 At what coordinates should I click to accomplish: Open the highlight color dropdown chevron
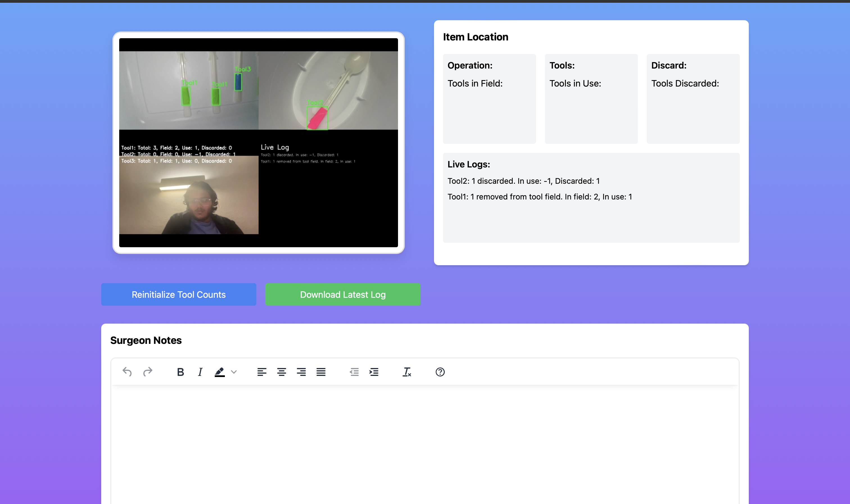click(234, 372)
